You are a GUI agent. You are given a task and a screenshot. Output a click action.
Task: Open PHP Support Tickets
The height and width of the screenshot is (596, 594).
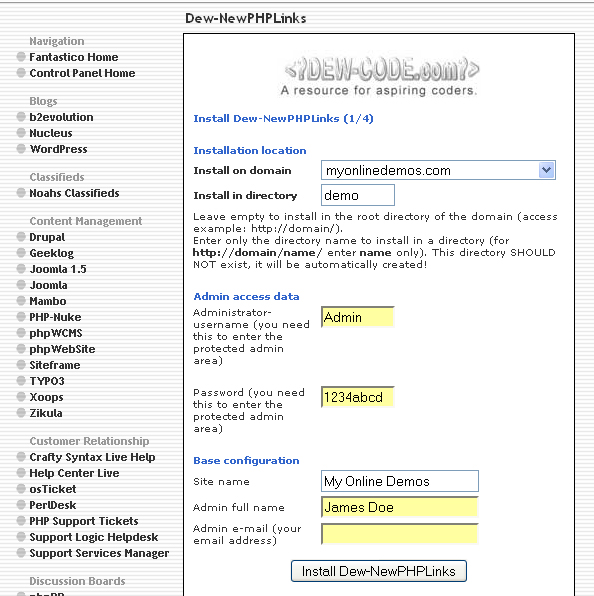[x=84, y=521]
